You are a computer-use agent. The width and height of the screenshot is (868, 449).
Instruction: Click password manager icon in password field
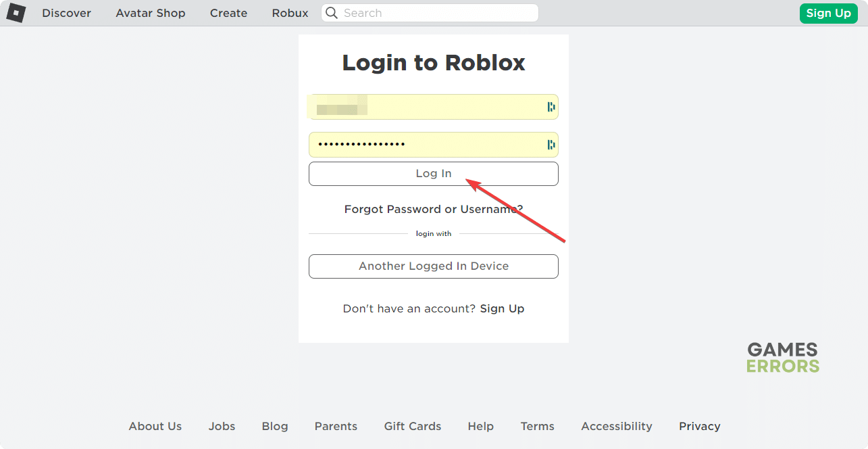click(x=551, y=145)
